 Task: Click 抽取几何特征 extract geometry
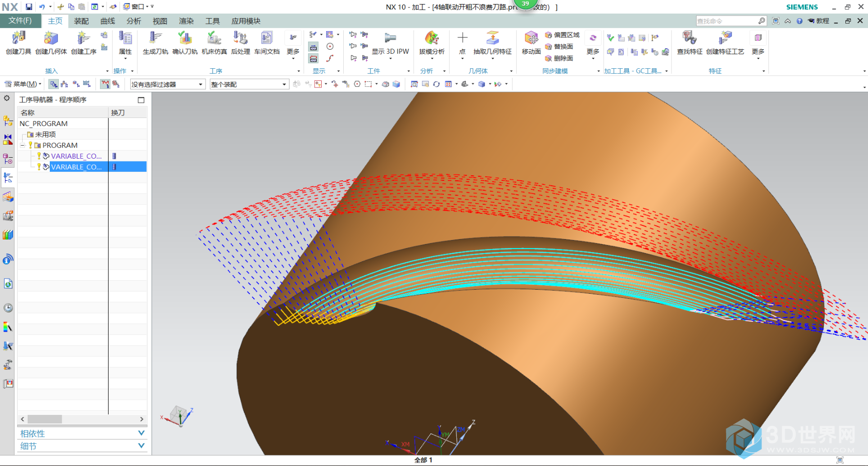pos(493,42)
